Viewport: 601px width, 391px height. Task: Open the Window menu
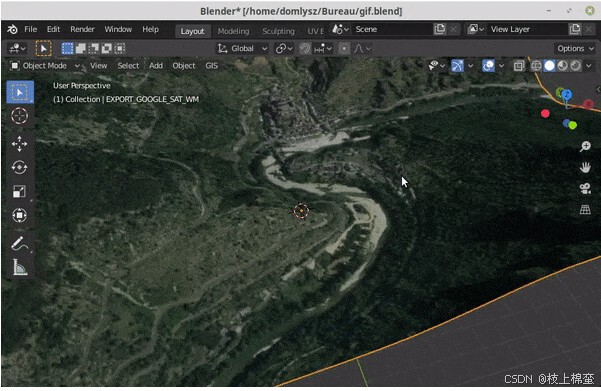click(118, 30)
